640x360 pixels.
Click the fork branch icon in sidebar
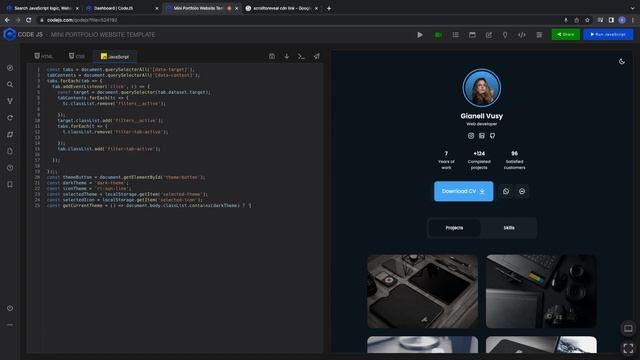[x=10, y=101]
